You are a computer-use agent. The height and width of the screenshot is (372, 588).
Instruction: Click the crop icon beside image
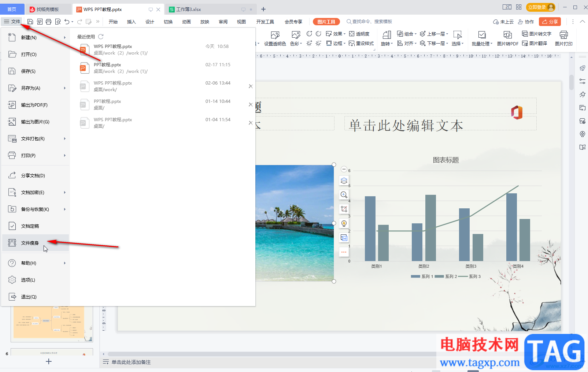[344, 209]
